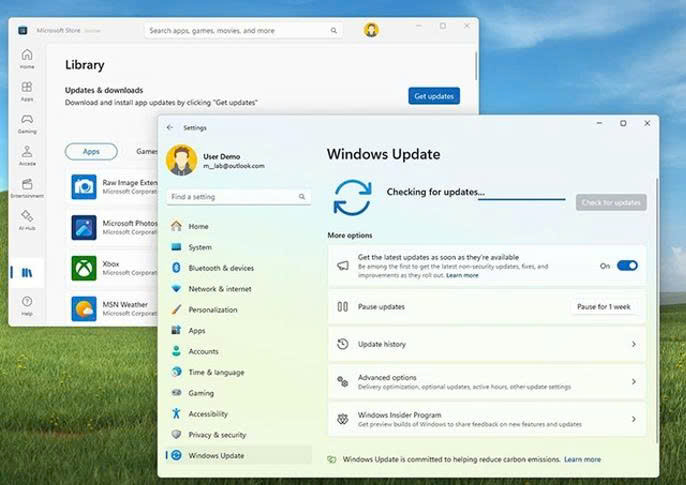This screenshot has width=686, height=485.
Task: Click the Checking for updates progress bar
Action: click(x=522, y=199)
